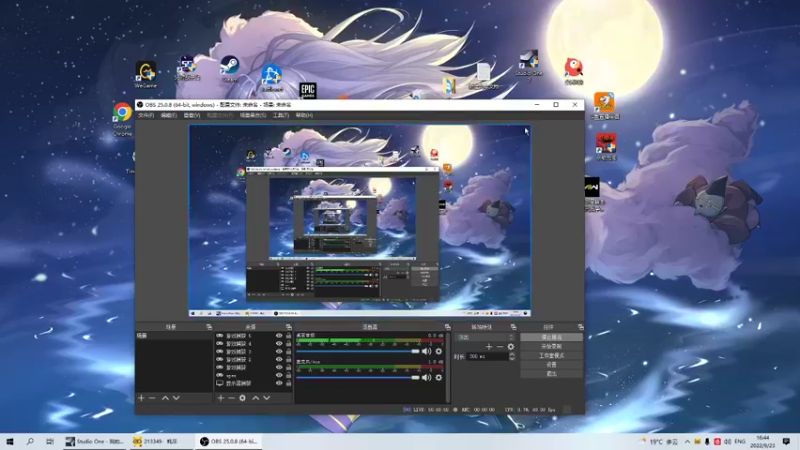Hide the capture source numbered 2
Viewport: 800px width, 450px height.
279,360
